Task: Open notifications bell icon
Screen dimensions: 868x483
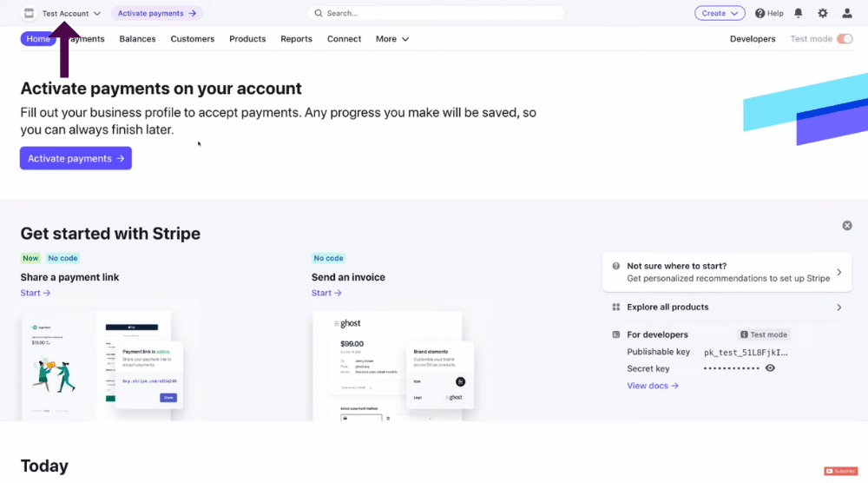Action: (x=799, y=13)
